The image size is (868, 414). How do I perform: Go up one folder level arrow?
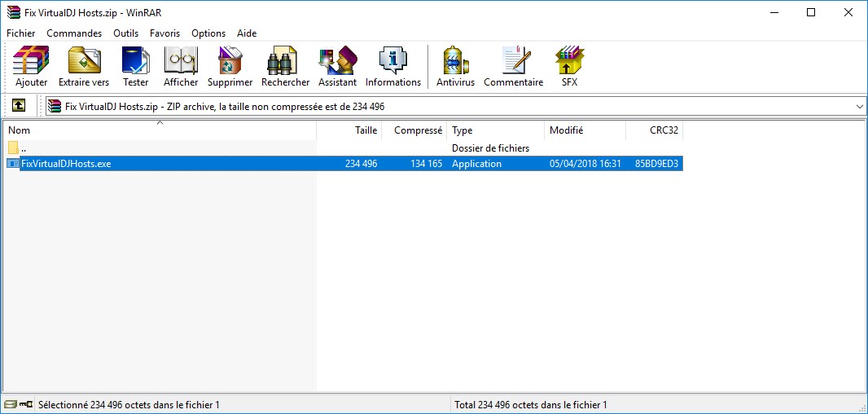[x=19, y=105]
